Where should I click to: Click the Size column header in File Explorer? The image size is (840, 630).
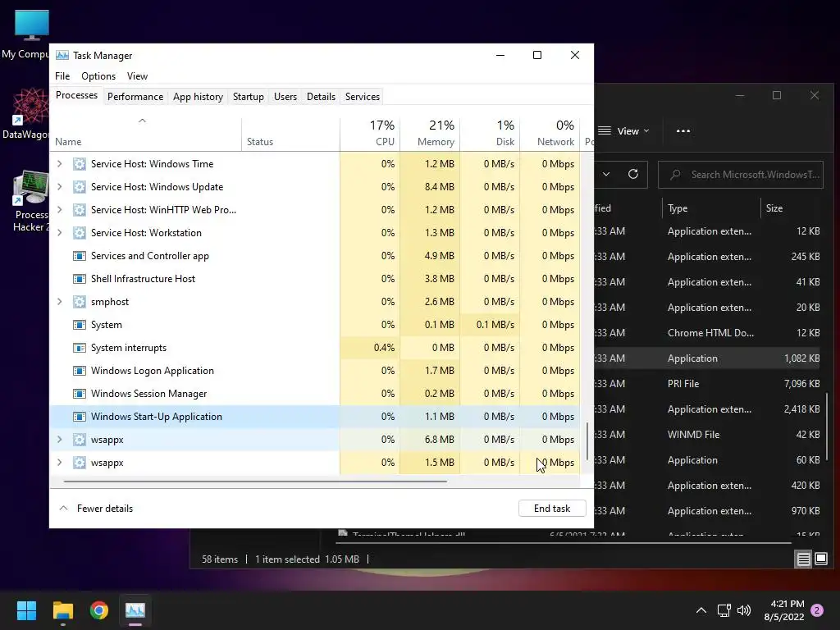point(792,208)
